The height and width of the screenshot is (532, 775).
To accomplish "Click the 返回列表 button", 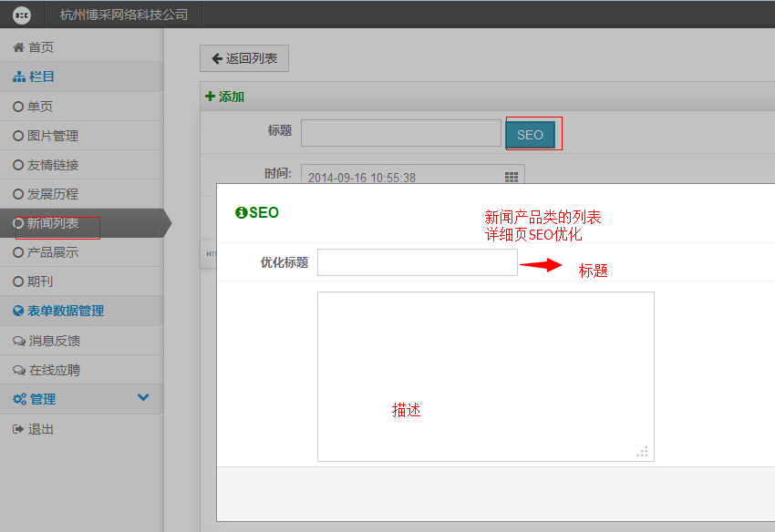I will tap(244, 58).
